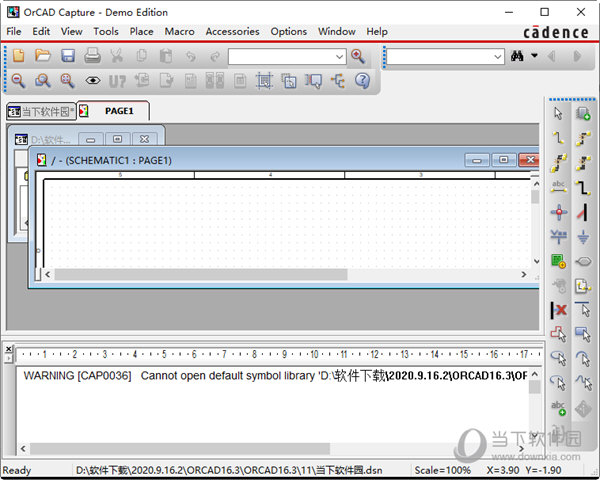Image resolution: width=600 pixels, height=480 pixels.
Task: Select the Place Off-Page Connector tool
Action: coord(583,286)
